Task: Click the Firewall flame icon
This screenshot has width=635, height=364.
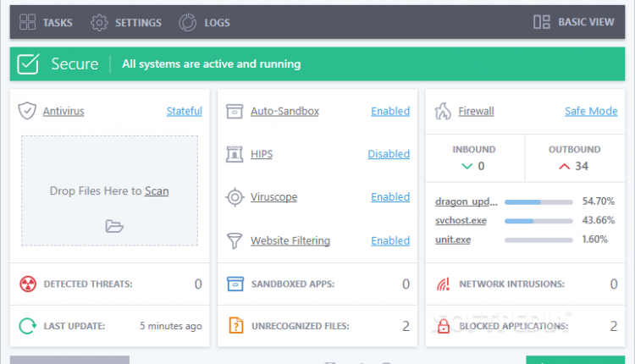Action: coord(443,112)
